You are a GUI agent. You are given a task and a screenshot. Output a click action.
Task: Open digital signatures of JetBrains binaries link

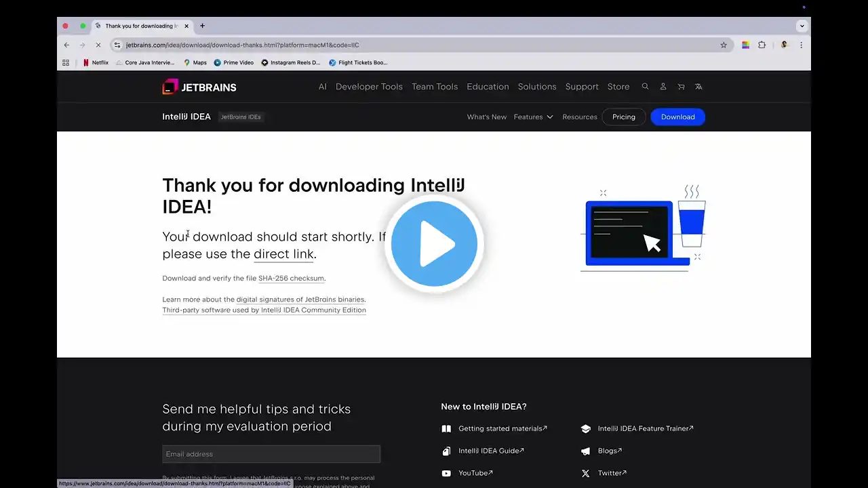pyautogui.click(x=300, y=300)
